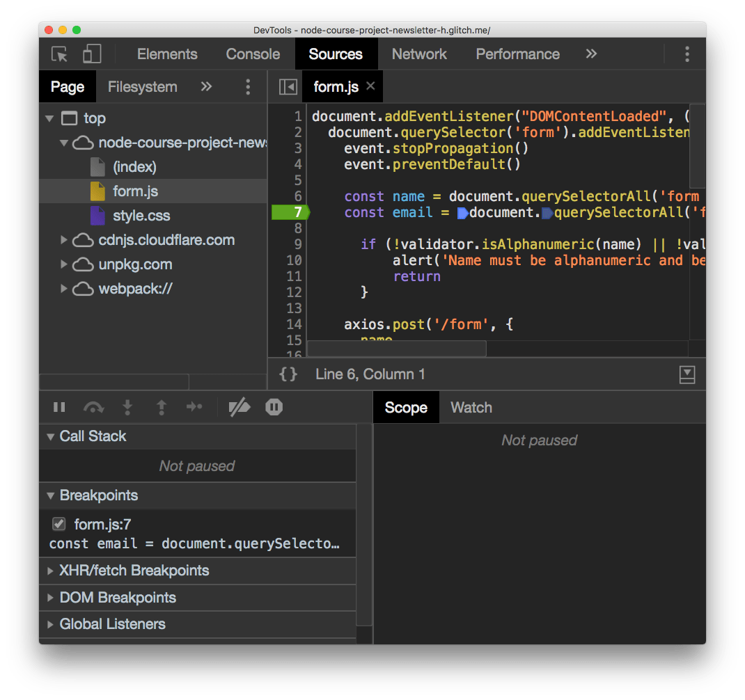Hide the navigator sidebar panel

288,86
